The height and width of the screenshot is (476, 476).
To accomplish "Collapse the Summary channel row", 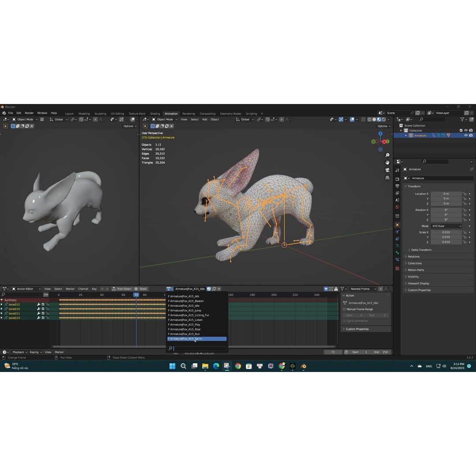I will [2, 300].
